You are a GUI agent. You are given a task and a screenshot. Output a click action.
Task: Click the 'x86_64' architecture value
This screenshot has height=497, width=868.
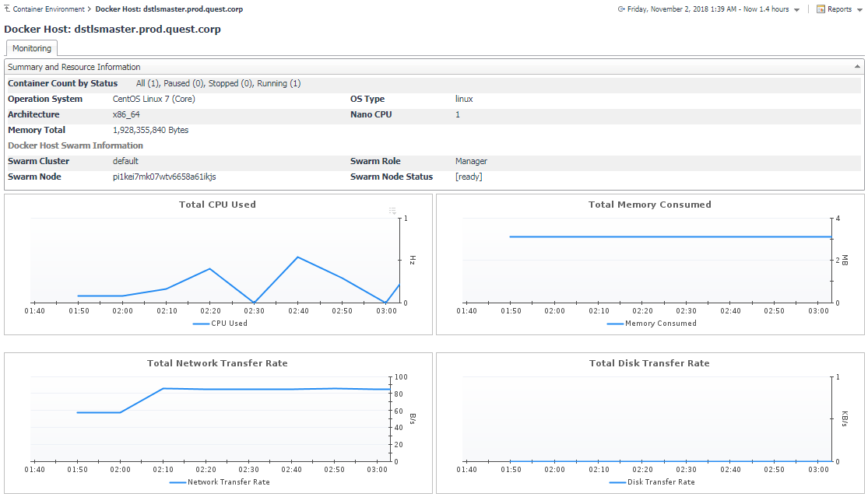tap(126, 114)
